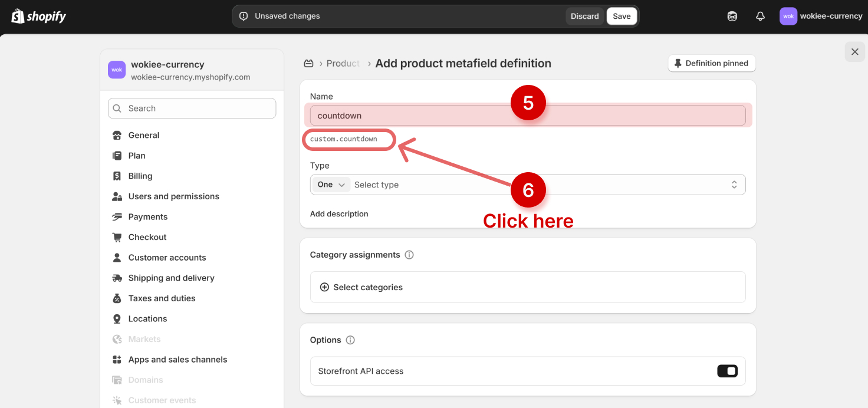Screen dimensions: 868x408
Task: Click the Options info icon
Action: (350, 340)
